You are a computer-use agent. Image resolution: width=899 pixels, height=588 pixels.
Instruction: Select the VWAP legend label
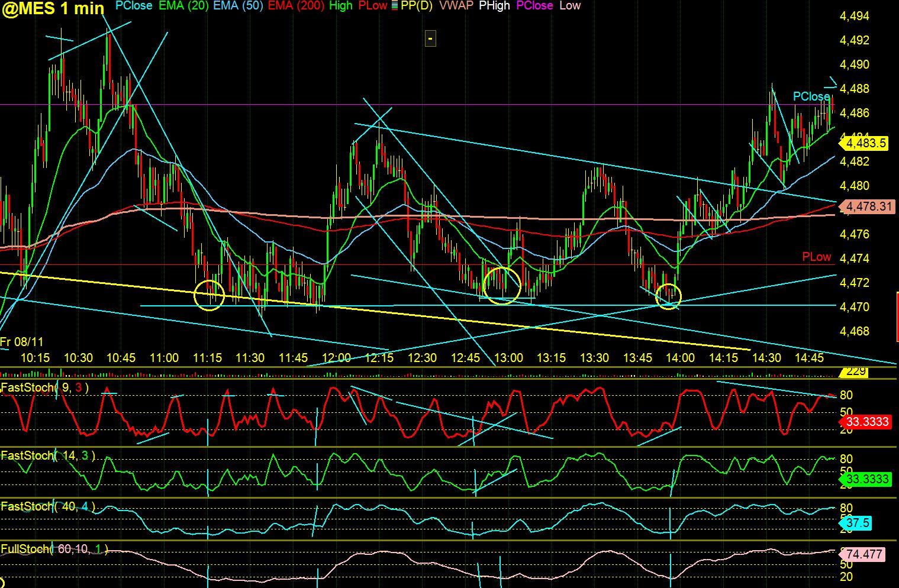[x=456, y=6]
